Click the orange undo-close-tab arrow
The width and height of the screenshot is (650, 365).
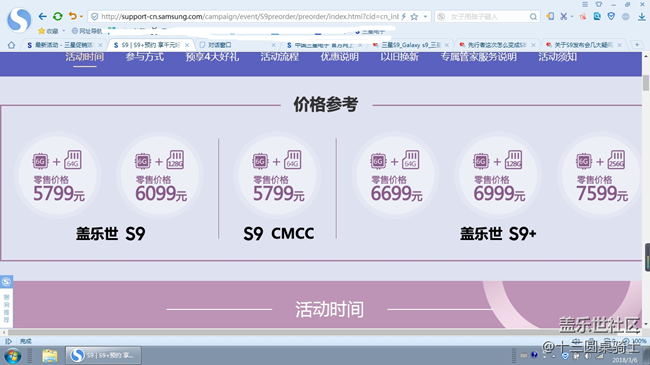tap(73, 16)
